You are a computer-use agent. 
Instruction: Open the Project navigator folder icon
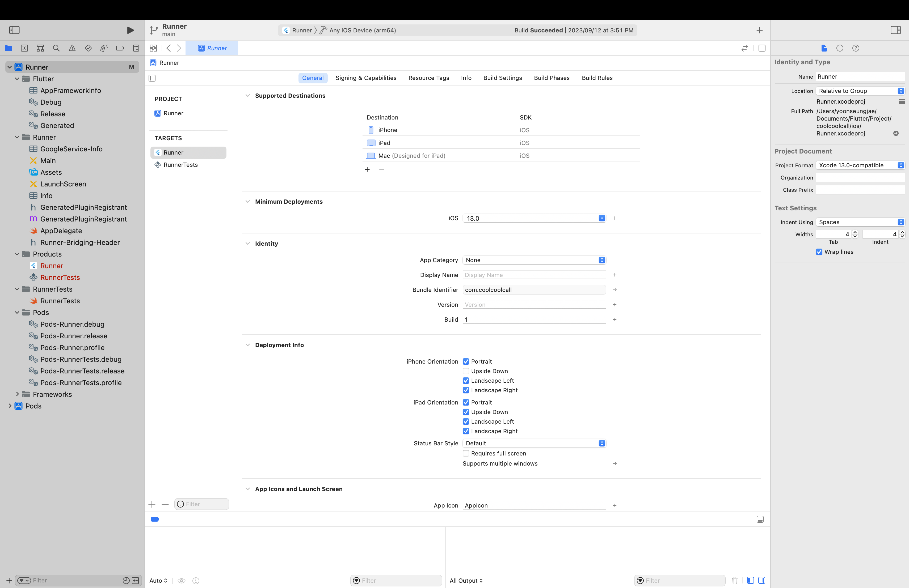point(9,48)
